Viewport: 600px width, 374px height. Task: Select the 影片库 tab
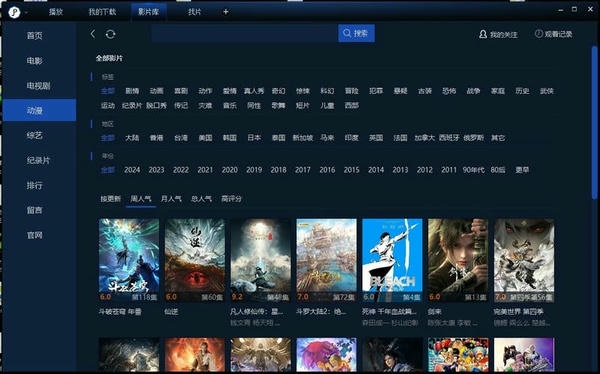point(148,12)
